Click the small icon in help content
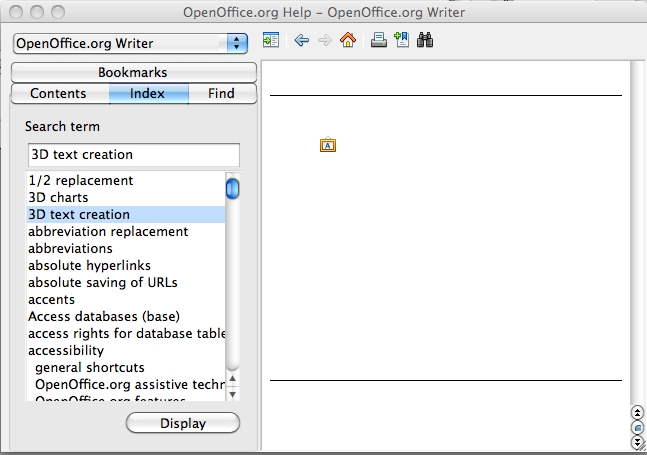 [327, 145]
